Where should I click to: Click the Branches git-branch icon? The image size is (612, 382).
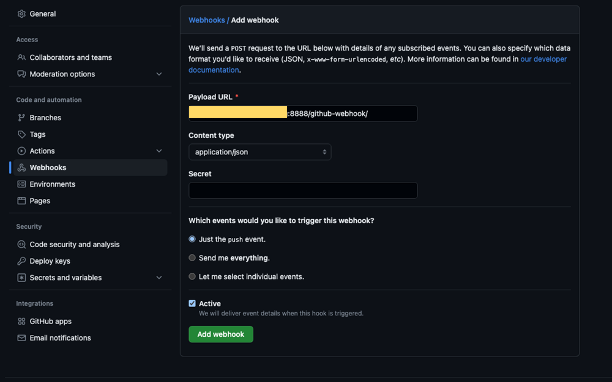[21, 117]
